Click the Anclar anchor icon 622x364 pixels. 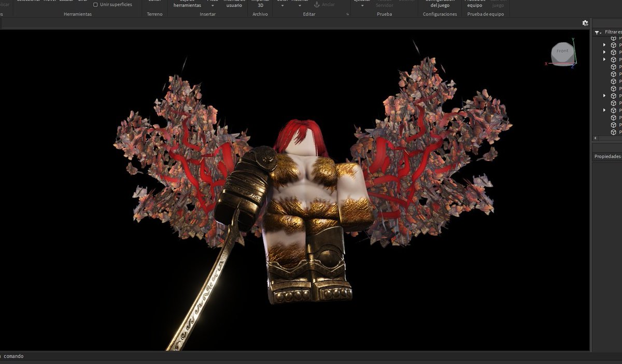(x=317, y=4)
